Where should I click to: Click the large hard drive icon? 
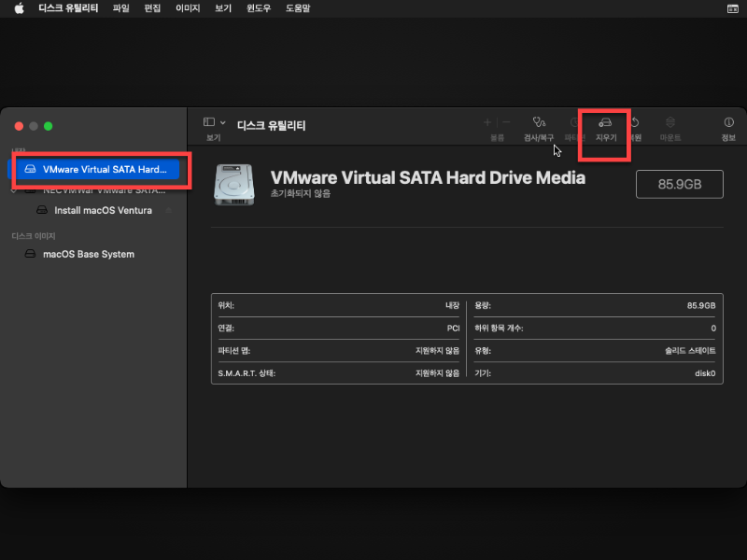pos(234,185)
